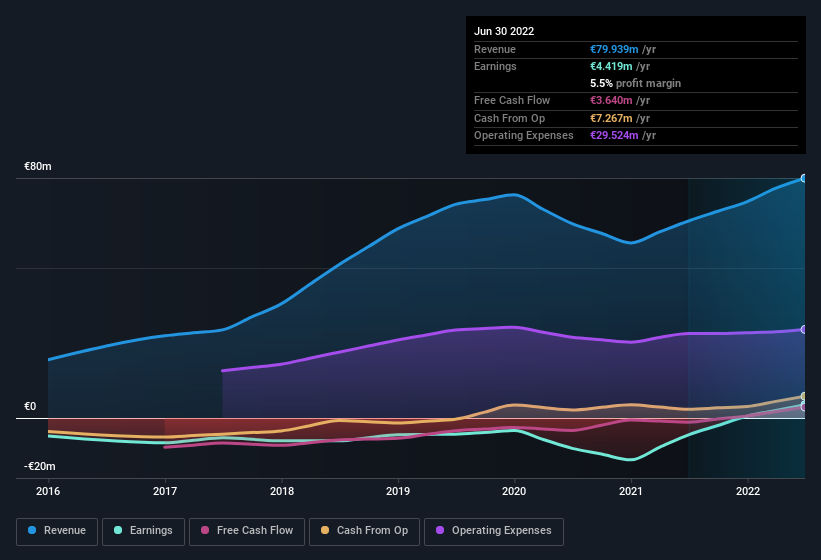Click the 2021 x-axis label

631,491
